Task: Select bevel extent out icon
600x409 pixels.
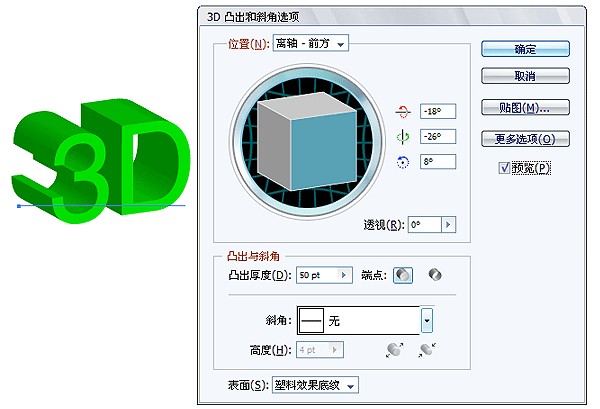Action: pos(396,349)
